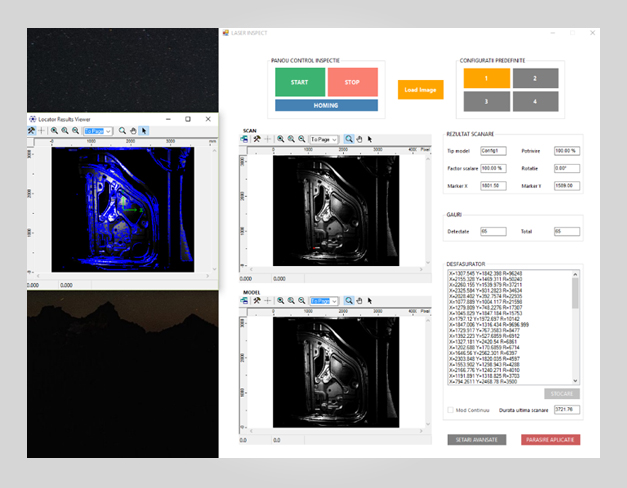Click the hammer tools icon in SCAN toolbar
Screen dimensions: 627x488
point(256,140)
